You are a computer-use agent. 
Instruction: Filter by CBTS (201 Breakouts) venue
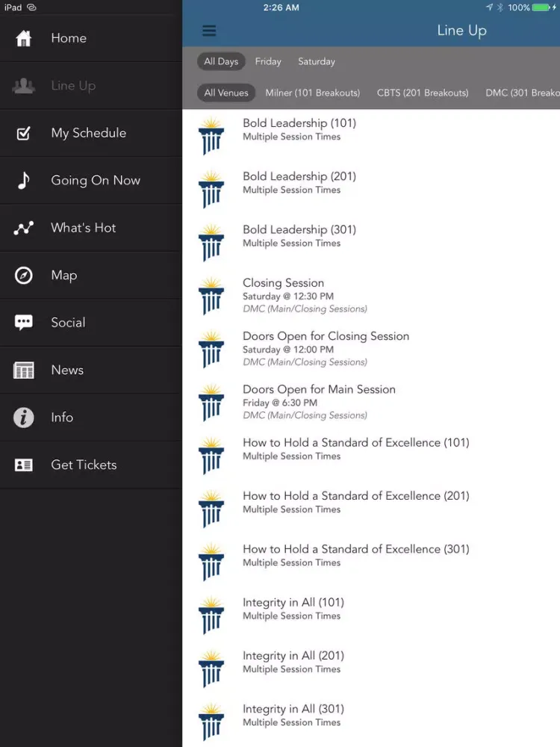tap(423, 93)
